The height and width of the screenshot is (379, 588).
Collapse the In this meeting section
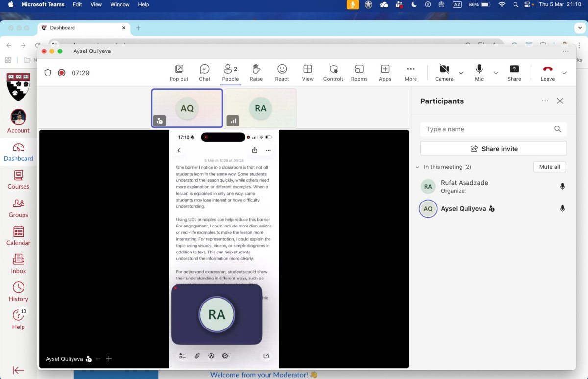(418, 167)
